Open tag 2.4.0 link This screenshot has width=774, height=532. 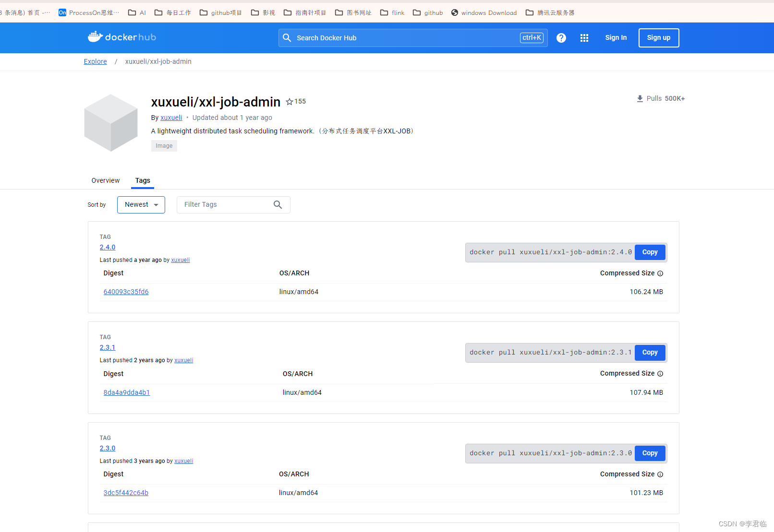click(x=108, y=247)
